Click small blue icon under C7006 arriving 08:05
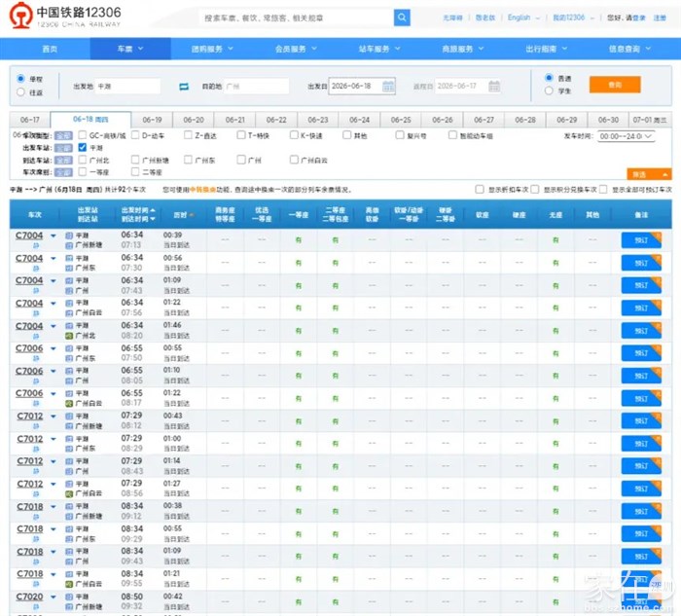Viewport: 681px width, 616px height. click(36, 380)
